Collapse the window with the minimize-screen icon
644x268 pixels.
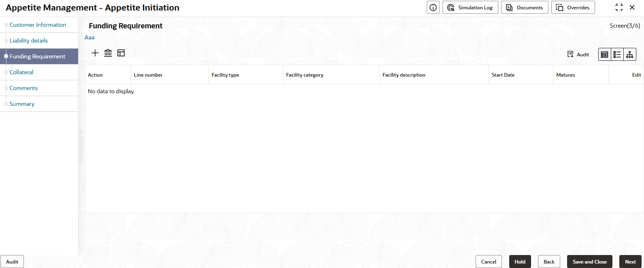(x=619, y=7)
